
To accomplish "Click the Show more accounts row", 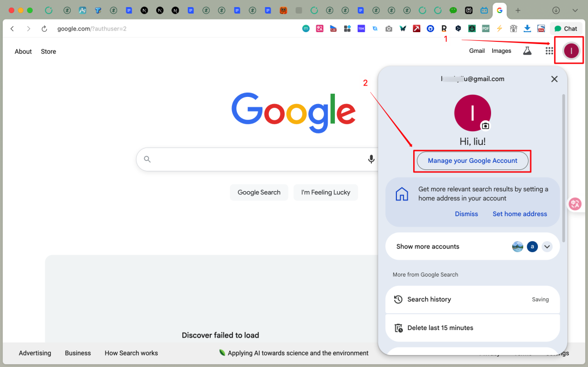I will (473, 247).
